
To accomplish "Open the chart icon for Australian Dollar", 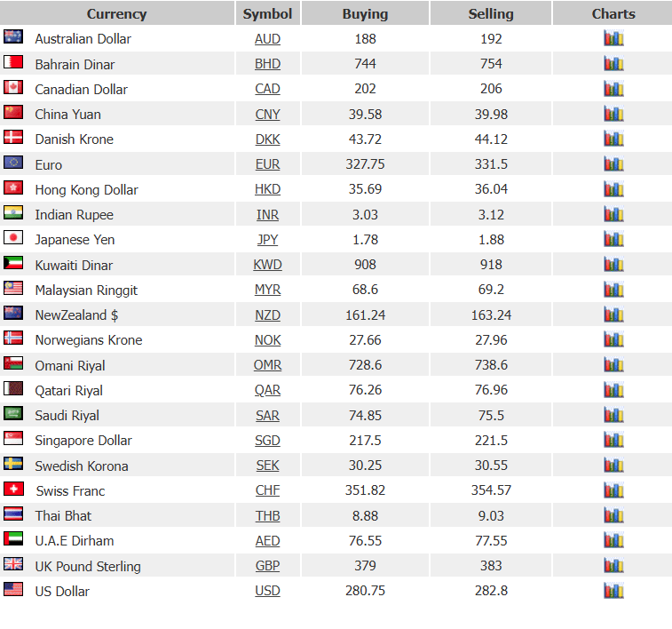I will click(x=613, y=38).
